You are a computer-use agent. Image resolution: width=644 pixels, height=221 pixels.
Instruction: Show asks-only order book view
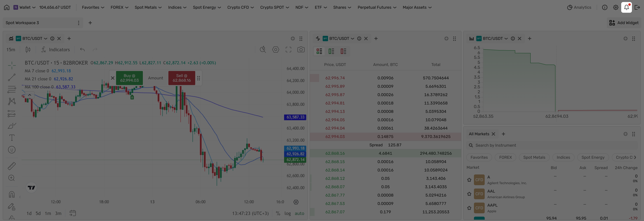tap(343, 51)
